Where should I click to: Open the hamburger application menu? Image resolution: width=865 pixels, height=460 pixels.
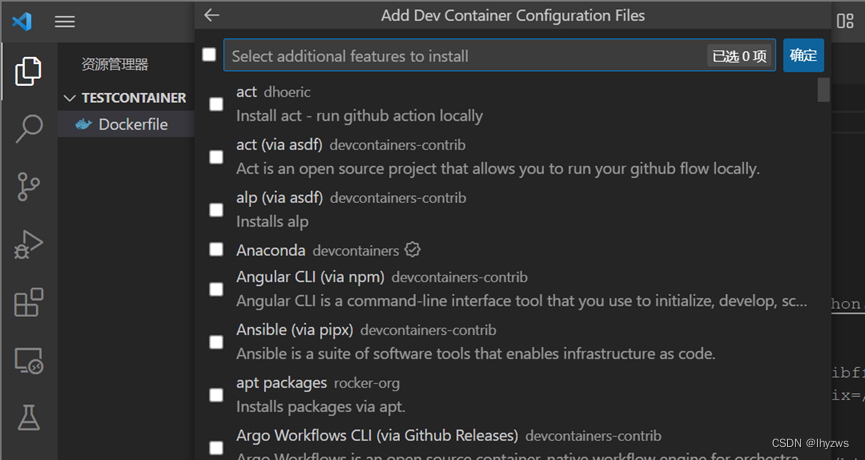pyautogui.click(x=65, y=22)
